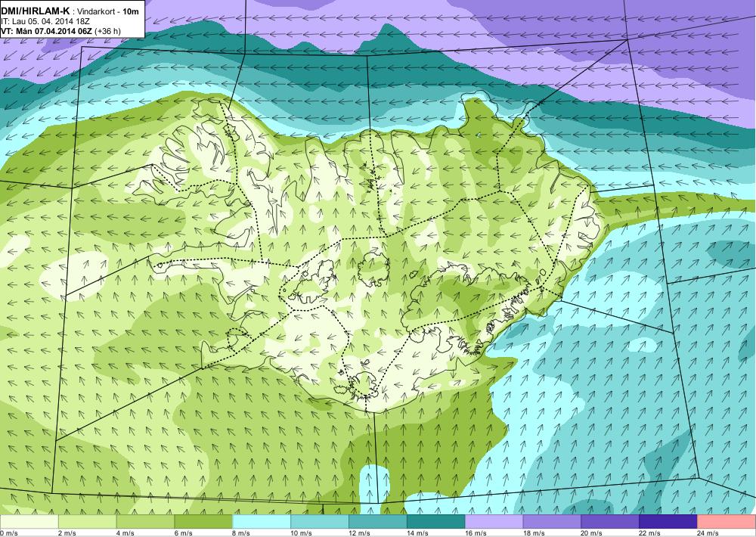Viewport: 756px width, 537px height.
Task: Click the '4 m/s' legend label
Action: (125, 533)
